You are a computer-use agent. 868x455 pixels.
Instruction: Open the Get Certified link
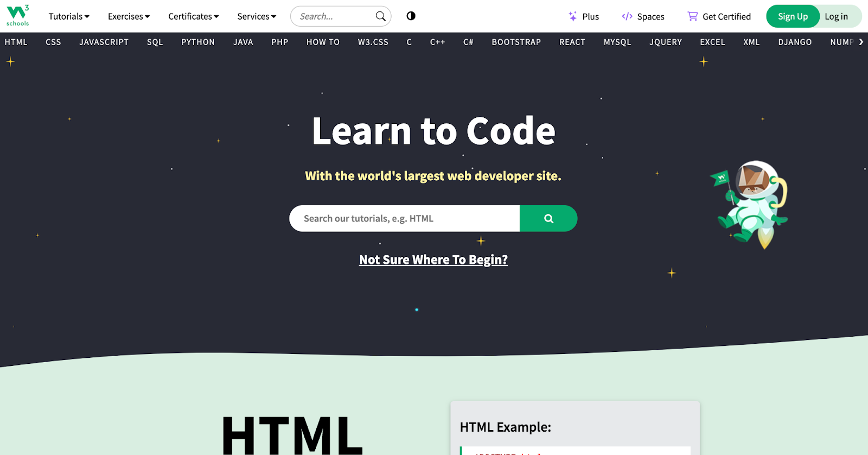pyautogui.click(x=719, y=16)
